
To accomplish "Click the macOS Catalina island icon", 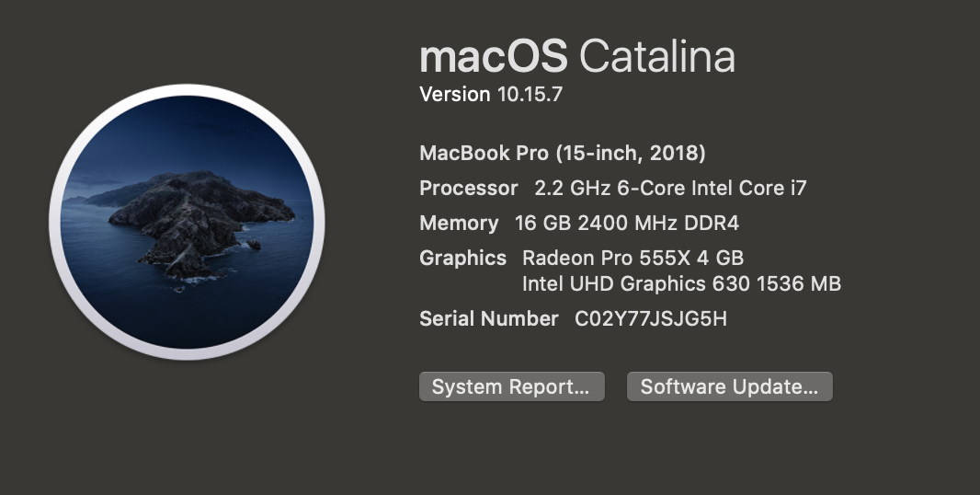I will [187, 223].
